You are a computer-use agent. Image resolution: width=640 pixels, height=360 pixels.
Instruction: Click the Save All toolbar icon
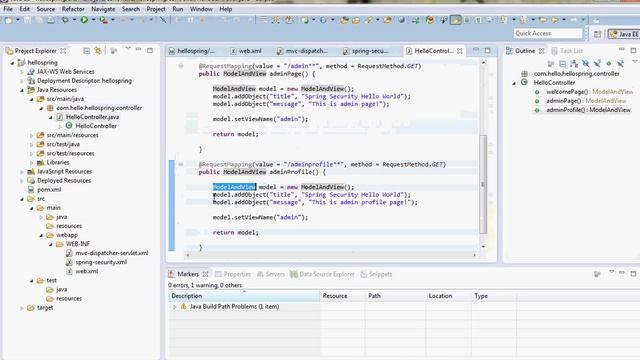point(39,20)
